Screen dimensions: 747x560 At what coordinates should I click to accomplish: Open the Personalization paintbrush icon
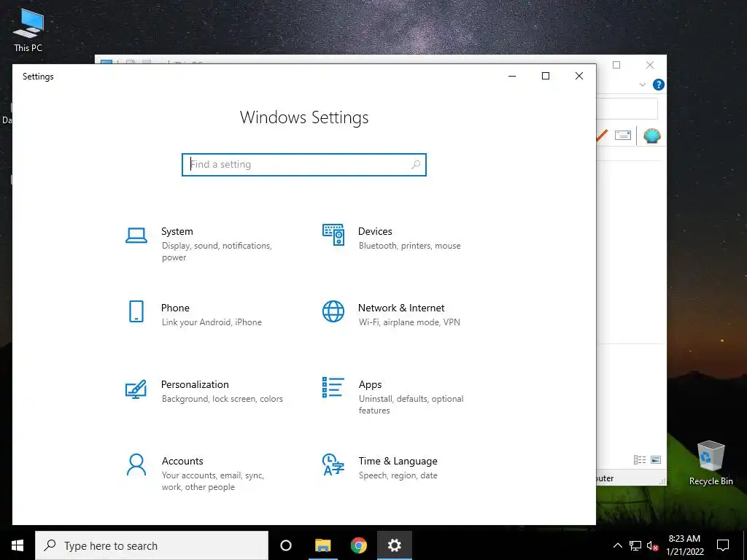click(136, 389)
